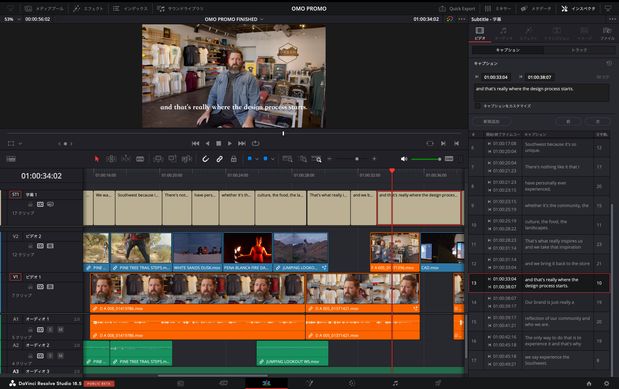619x389 pixels.
Task: Solo the Audio 2 track
Action: pos(51,356)
